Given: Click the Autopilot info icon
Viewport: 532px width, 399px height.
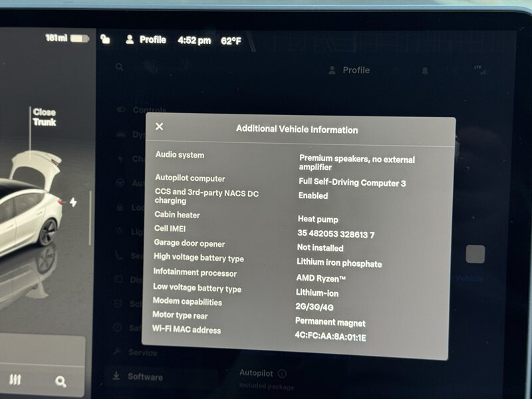Looking at the screenshot, I should point(282,374).
